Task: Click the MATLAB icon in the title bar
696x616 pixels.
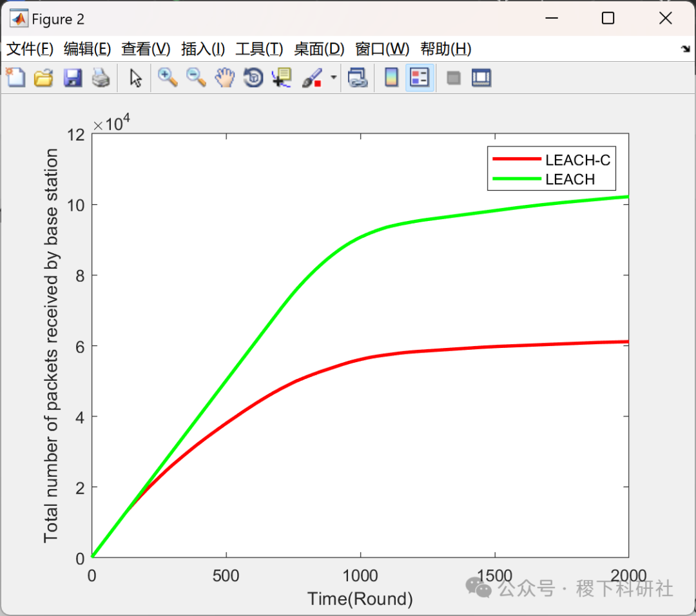Action: (19, 19)
